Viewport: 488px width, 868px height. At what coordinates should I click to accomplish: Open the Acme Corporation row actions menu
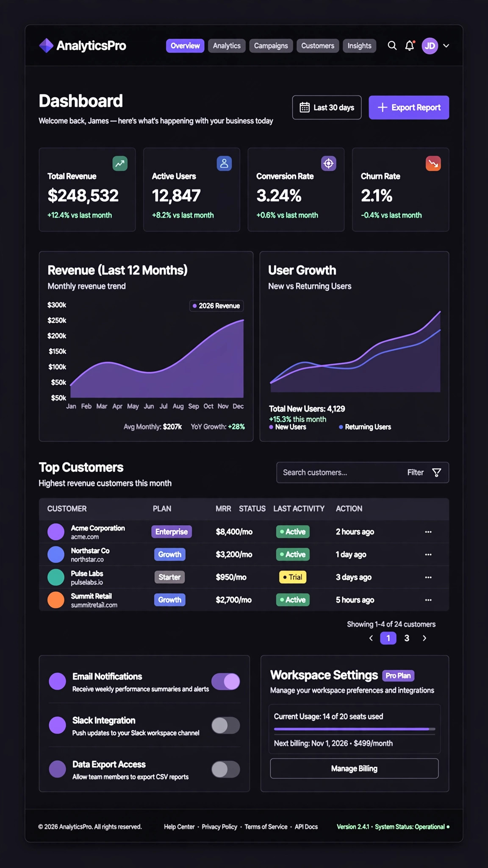click(428, 532)
